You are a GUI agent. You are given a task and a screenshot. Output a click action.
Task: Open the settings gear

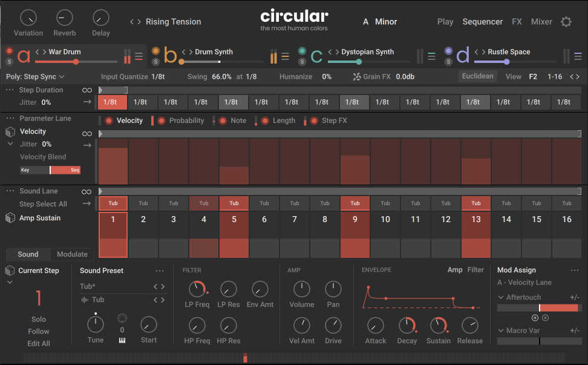pos(566,21)
